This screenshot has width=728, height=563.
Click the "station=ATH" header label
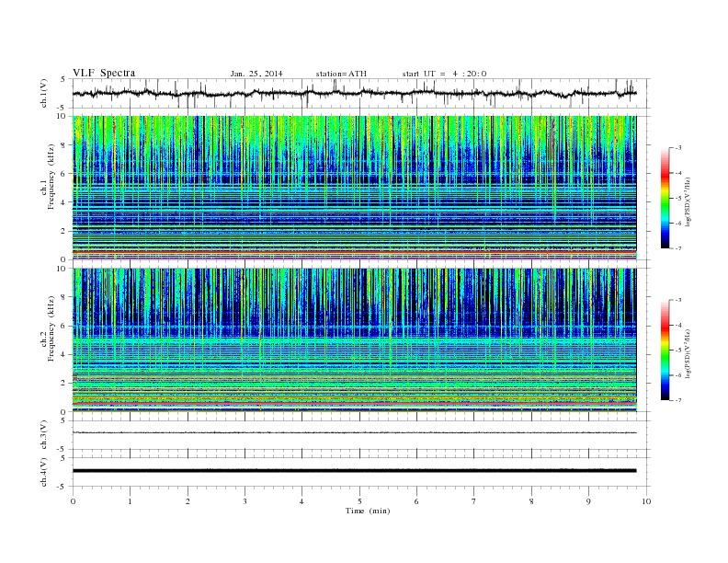point(341,74)
